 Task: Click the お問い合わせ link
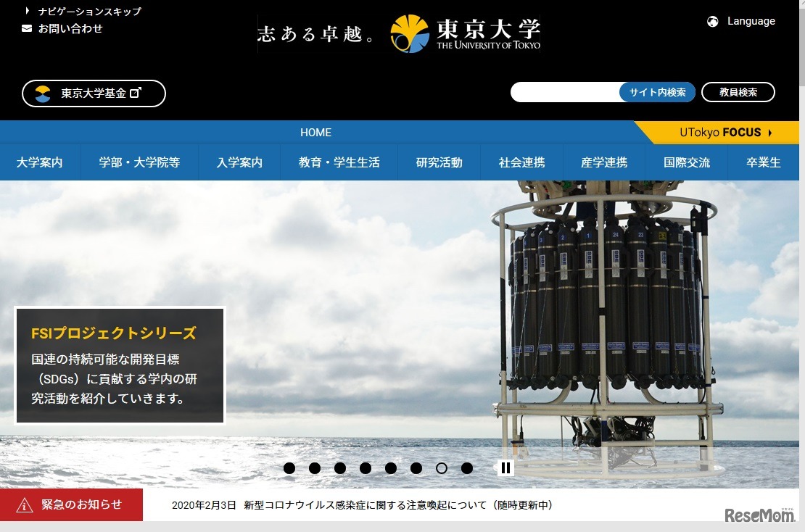click(x=70, y=29)
